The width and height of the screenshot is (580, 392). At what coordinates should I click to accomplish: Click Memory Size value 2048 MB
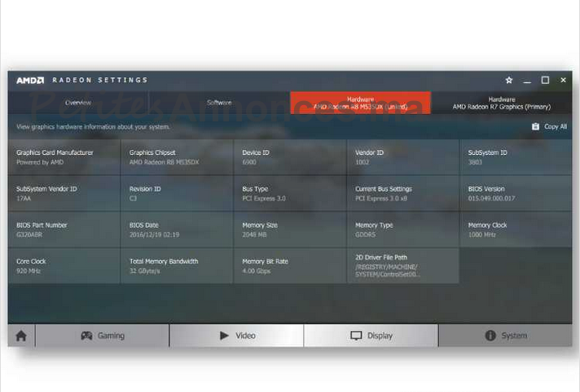pyautogui.click(x=254, y=235)
